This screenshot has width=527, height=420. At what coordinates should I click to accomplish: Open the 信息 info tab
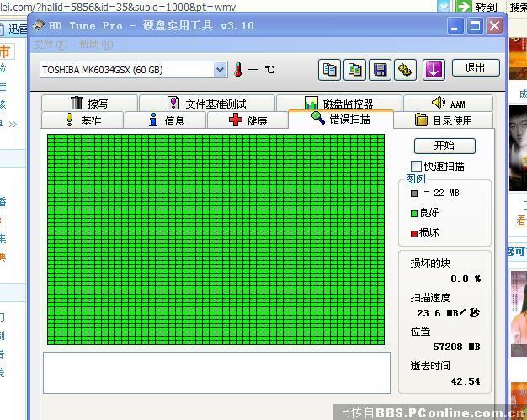(x=166, y=120)
